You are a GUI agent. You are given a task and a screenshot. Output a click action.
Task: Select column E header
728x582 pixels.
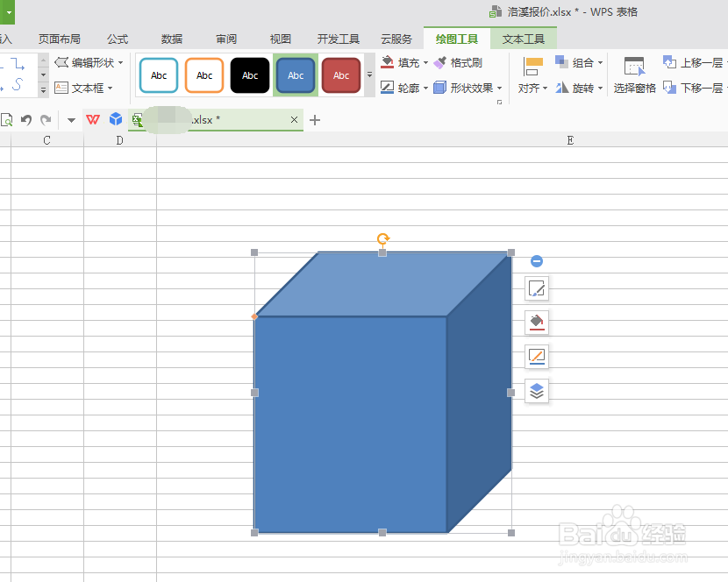[570, 140]
